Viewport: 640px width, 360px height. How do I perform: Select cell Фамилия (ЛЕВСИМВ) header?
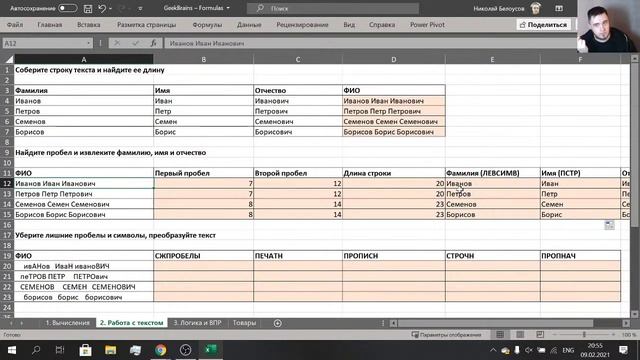pyautogui.click(x=492, y=173)
